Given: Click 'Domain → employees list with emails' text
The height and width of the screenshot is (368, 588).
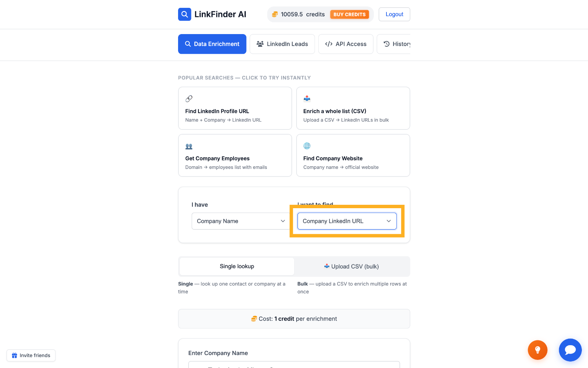Looking at the screenshot, I should [226, 167].
